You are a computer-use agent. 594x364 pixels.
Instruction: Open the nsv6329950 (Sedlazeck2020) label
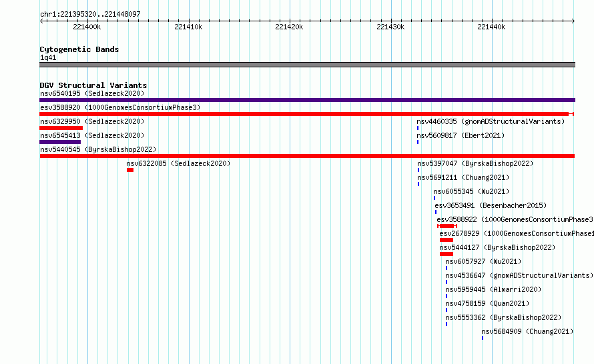tap(92, 121)
